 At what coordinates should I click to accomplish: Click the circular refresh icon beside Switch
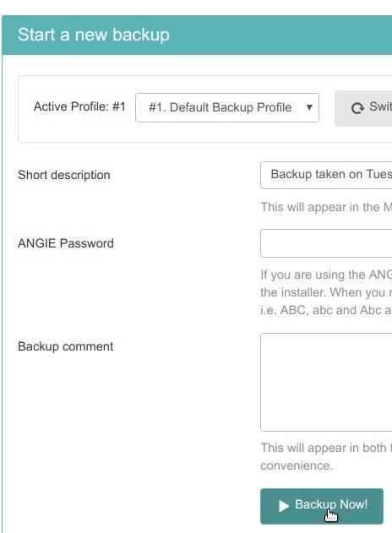357,108
